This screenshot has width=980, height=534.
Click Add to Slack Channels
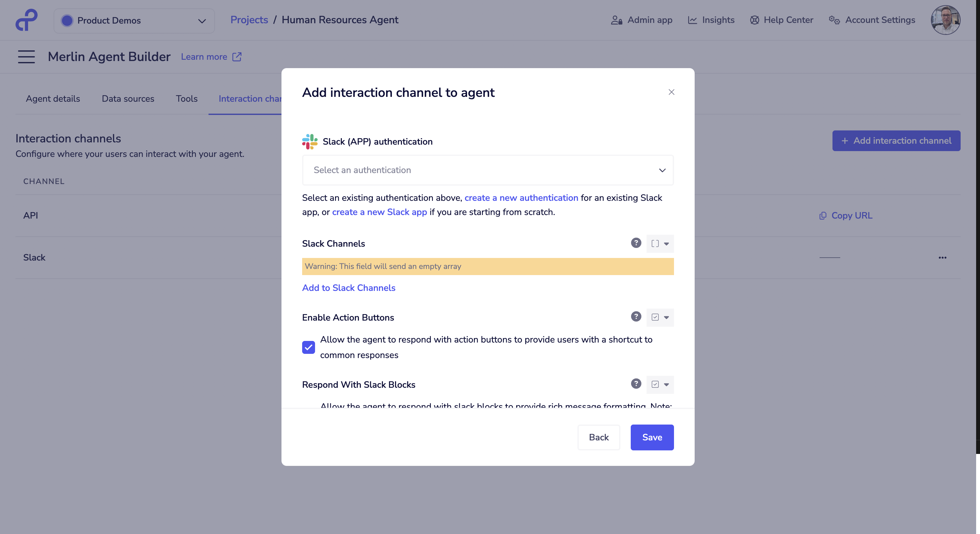[x=349, y=288]
